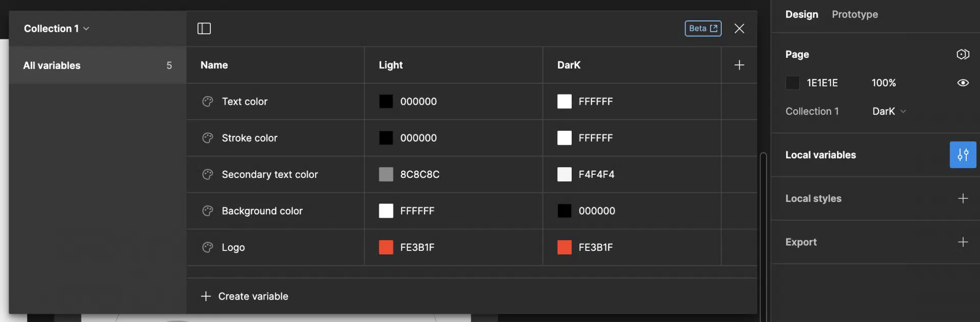The height and width of the screenshot is (322, 980).
Task: Switch to the Design tab
Action: pos(801,14)
